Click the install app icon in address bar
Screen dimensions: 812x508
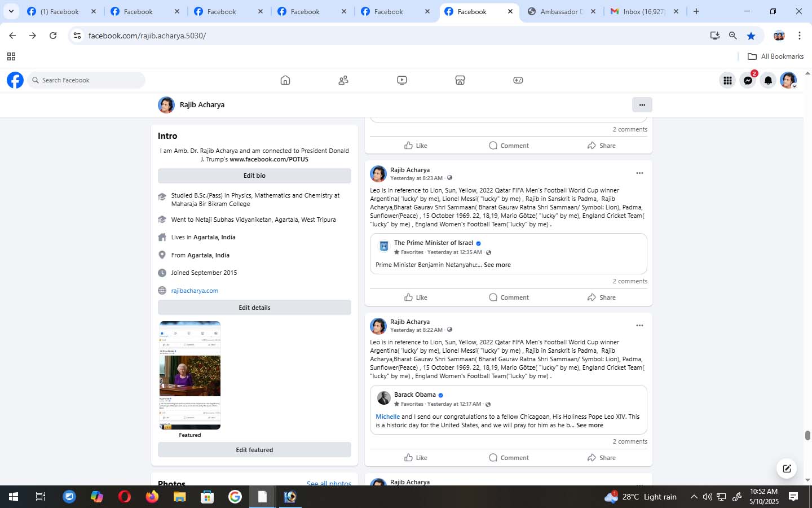click(715, 36)
